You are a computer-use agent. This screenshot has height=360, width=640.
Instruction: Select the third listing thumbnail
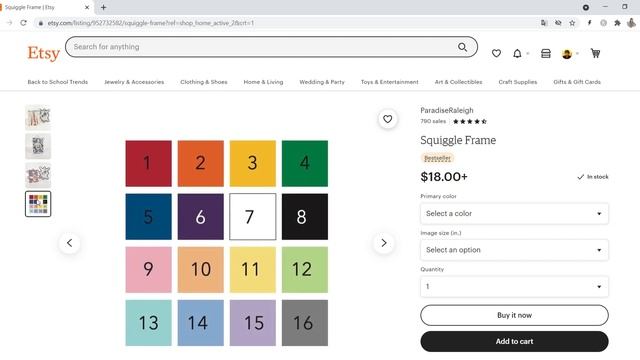pyautogui.click(x=38, y=175)
